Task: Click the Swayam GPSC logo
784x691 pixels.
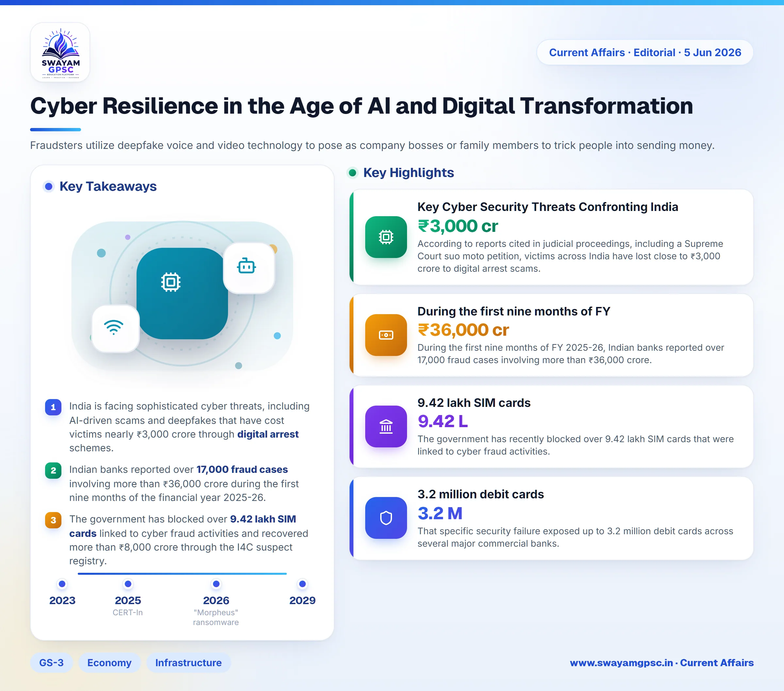Action: pyautogui.click(x=60, y=52)
